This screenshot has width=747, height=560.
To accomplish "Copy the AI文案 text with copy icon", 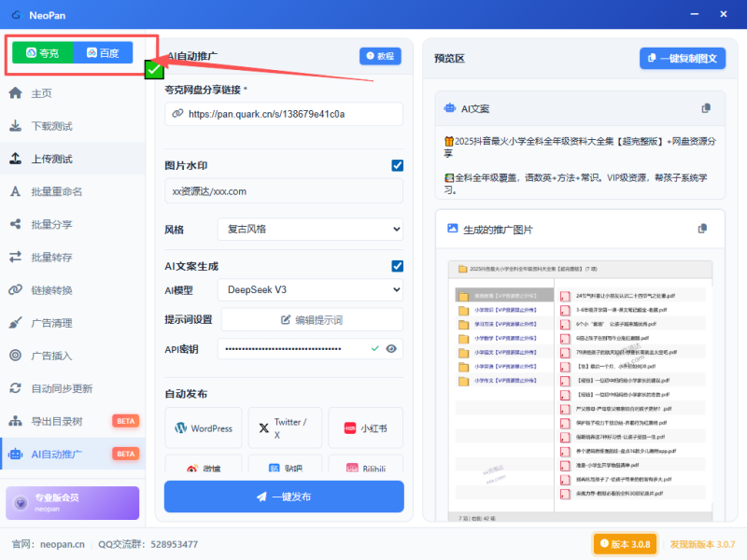I will pos(706,109).
